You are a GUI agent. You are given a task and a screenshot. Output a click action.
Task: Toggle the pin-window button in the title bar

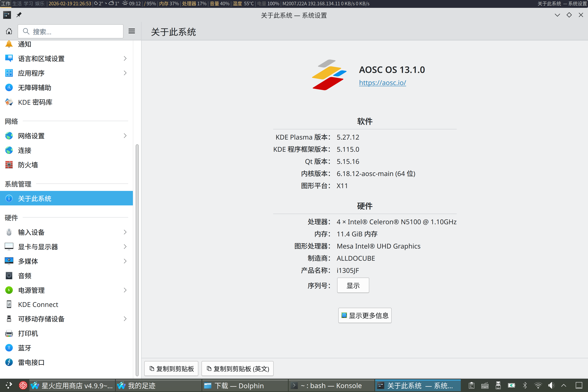(19, 15)
